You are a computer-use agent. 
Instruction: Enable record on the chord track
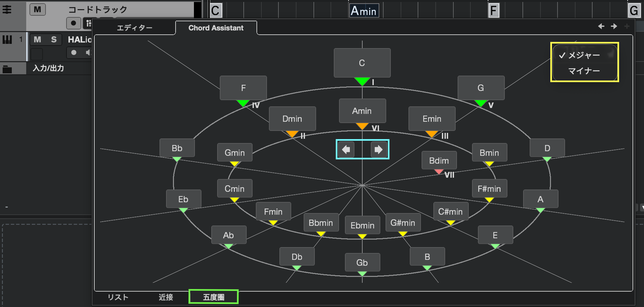click(x=73, y=23)
